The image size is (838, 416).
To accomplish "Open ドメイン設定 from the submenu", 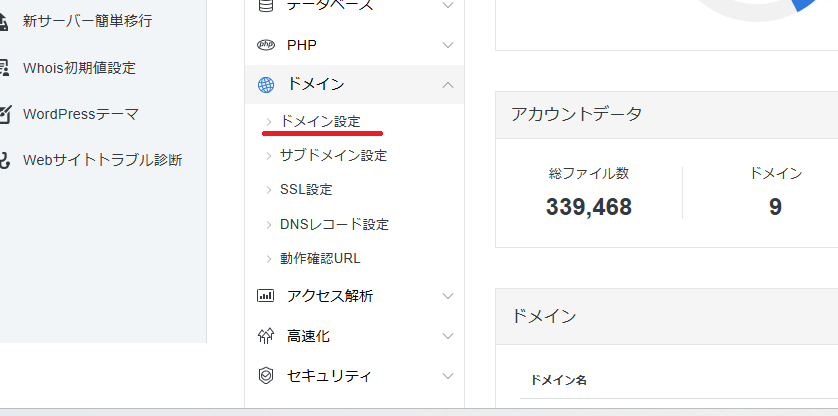I will pyautogui.click(x=320, y=121).
